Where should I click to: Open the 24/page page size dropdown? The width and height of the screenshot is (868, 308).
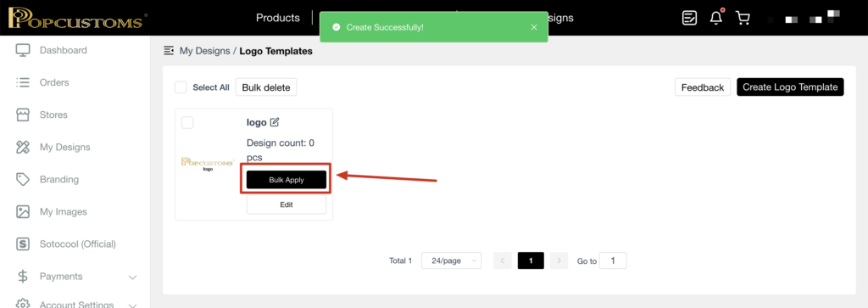[x=451, y=261]
